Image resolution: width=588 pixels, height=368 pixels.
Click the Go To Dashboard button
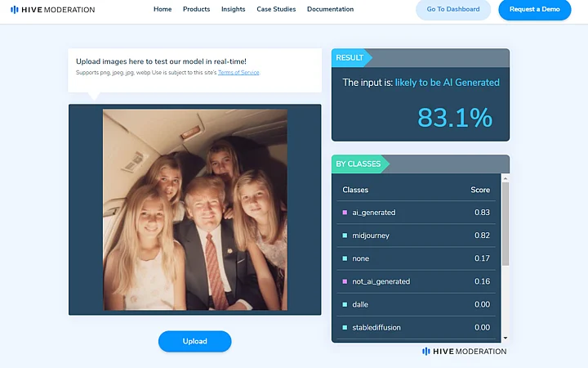coord(453,10)
